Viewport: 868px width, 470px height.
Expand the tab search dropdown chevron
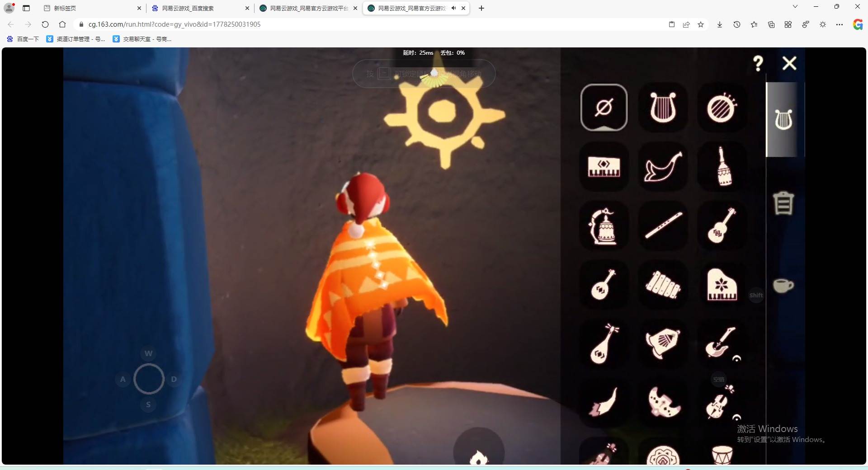point(795,7)
